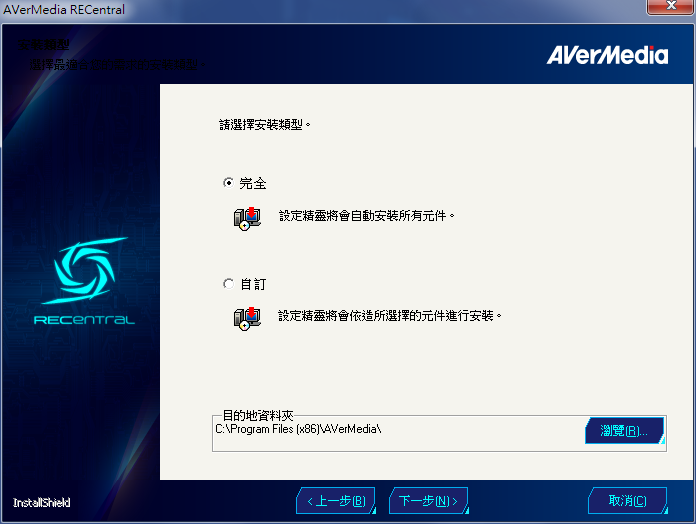Click the InstallShield label

[x=42, y=503]
